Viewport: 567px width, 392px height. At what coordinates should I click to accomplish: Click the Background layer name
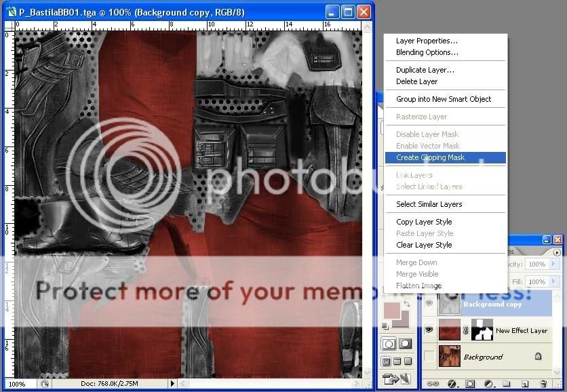tap(483, 357)
